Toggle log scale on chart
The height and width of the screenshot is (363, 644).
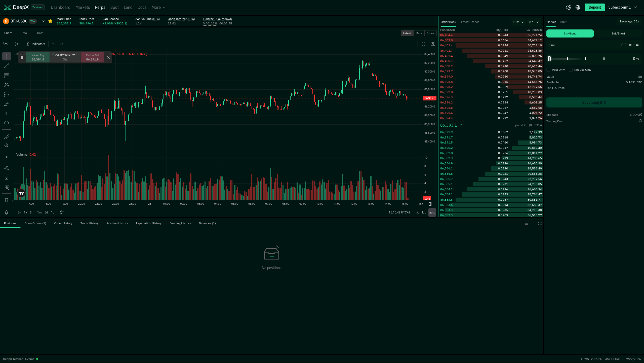tap(424, 212)
